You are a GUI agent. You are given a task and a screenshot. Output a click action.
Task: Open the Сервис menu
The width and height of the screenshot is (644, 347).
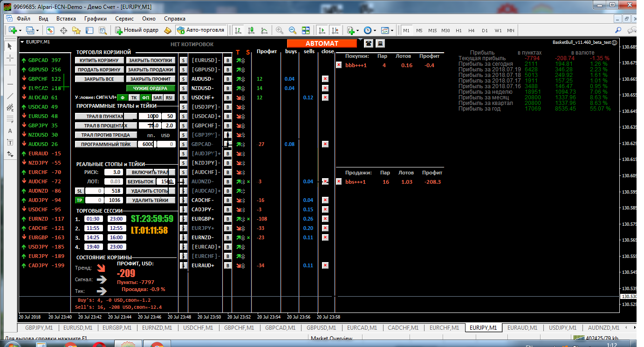(124, 19)
